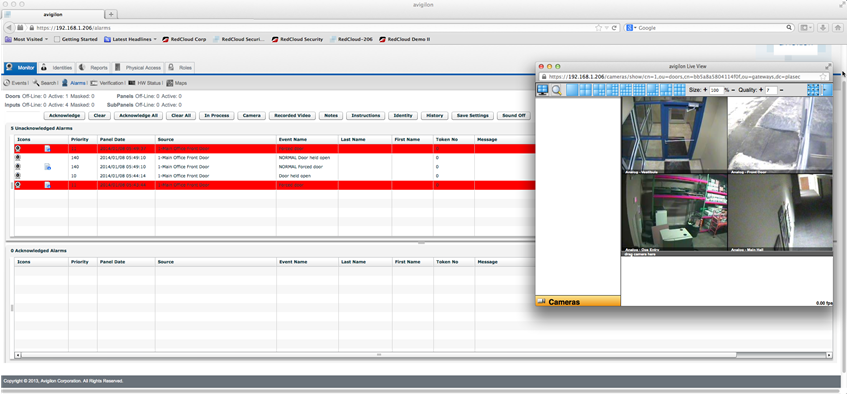
Task: Click the note document icon on the first red alarm row
Action: 48,148
